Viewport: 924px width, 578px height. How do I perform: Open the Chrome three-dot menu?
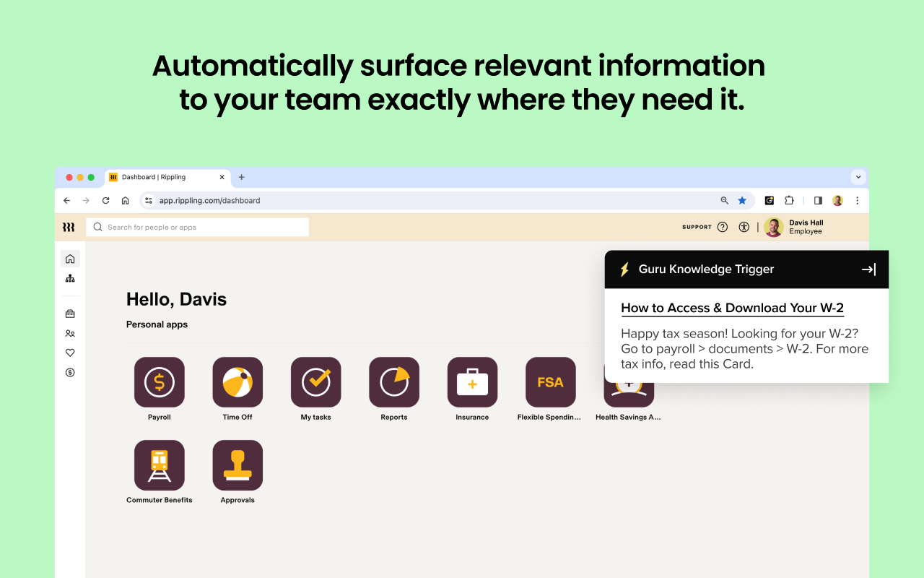click(x=858, y=200)
